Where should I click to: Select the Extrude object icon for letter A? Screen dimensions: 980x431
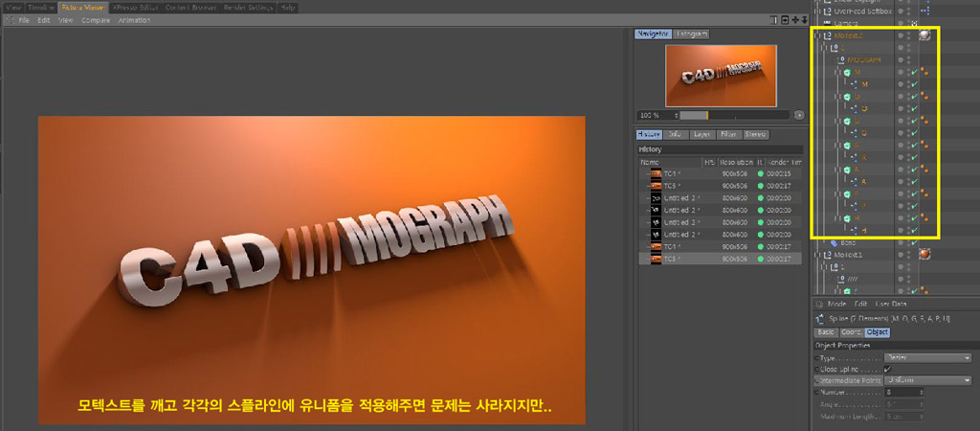pyautogui.click(x=847, y=170)
